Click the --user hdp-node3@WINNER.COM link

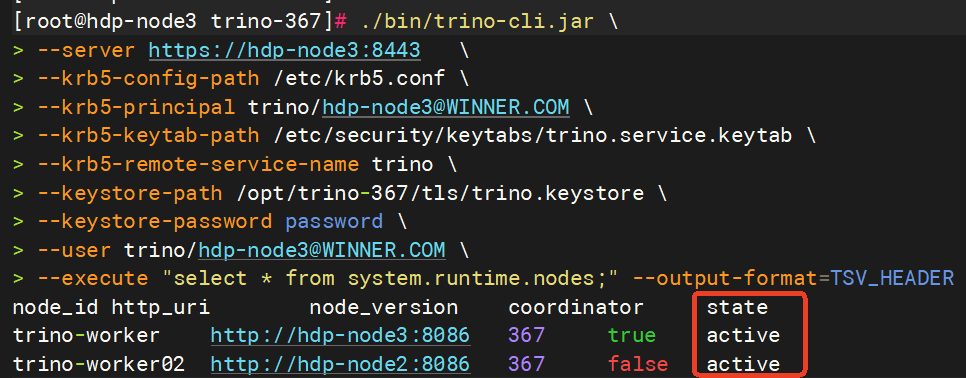tap(322, 250)
